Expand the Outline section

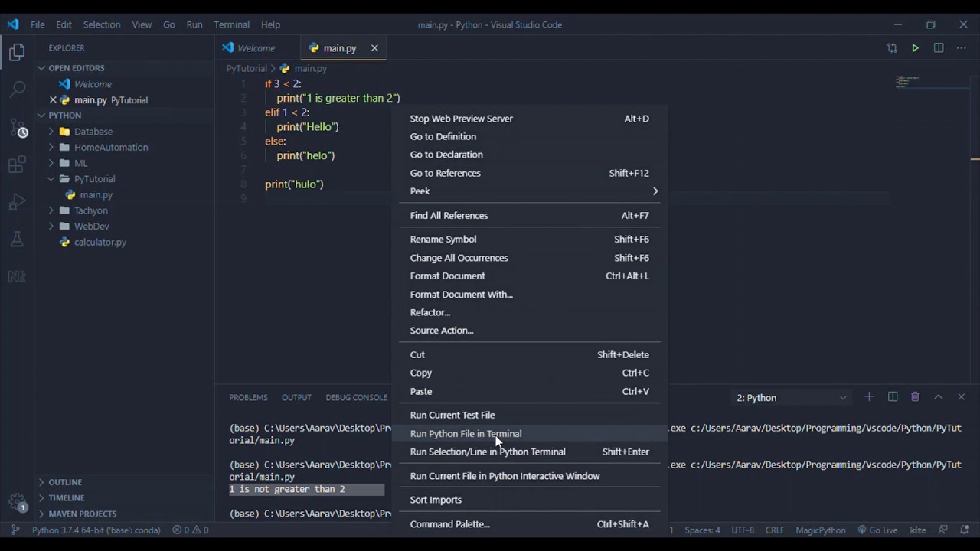(x=65, y=482)
